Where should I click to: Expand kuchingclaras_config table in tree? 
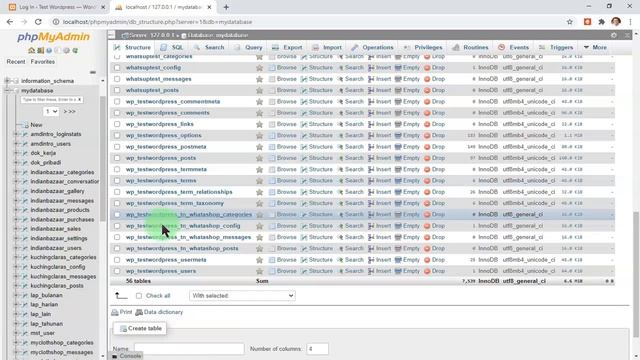[x=16, y=267]
